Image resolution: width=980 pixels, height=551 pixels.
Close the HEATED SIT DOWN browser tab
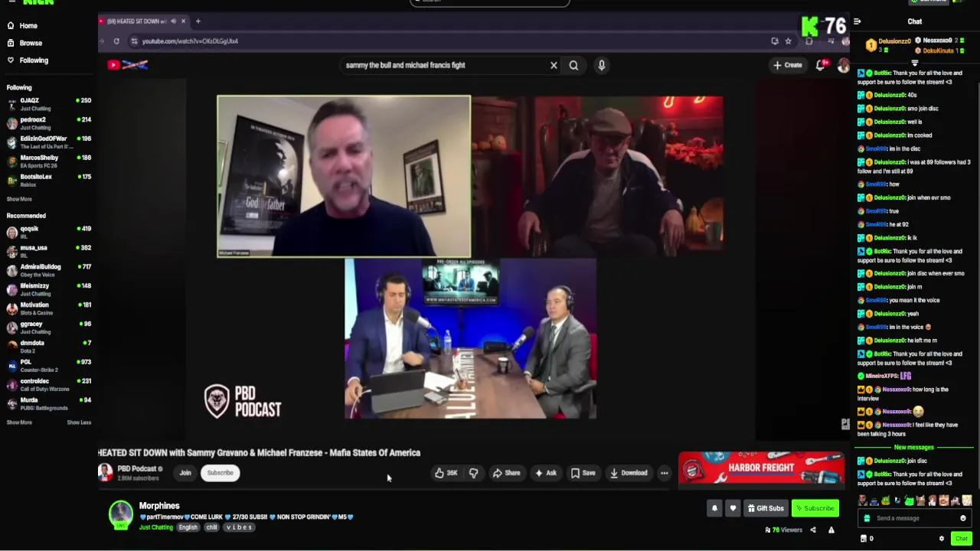(183, 21)
